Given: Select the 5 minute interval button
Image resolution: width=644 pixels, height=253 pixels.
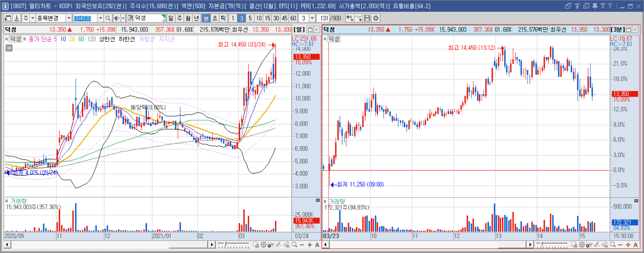Looking at the screenshot, I should pyautogui.click(x=250, y=18).
